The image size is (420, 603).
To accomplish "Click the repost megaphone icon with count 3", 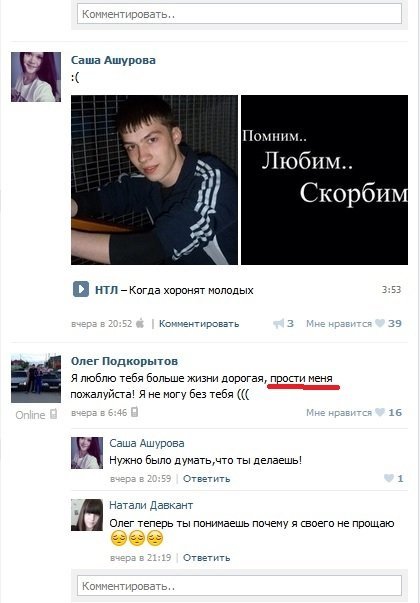I will coord(279,323).
